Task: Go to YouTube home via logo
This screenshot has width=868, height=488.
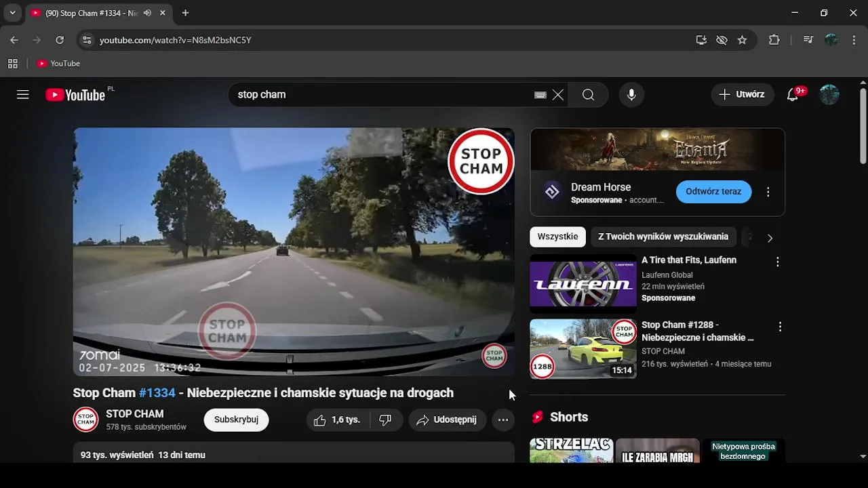Action: coord(75,95)
